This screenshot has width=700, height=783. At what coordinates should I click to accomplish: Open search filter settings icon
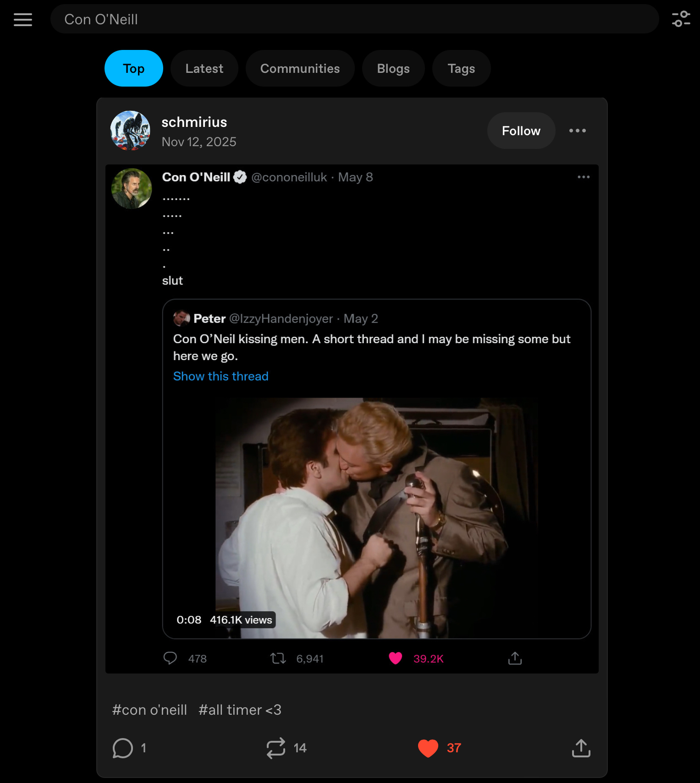coord(681,19)
